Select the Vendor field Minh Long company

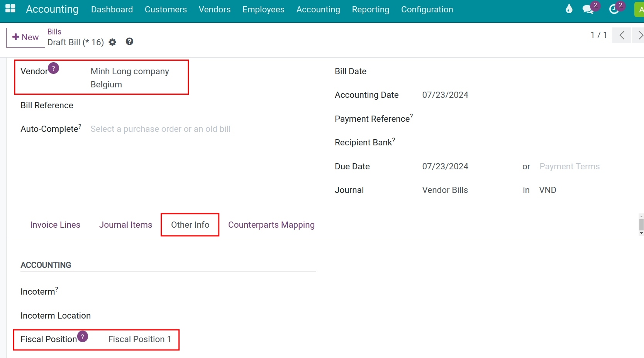[130, 72]
